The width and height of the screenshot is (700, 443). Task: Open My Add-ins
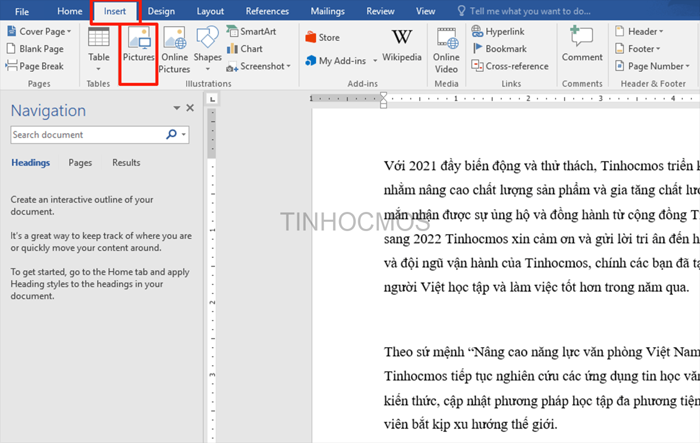(336, 61)
